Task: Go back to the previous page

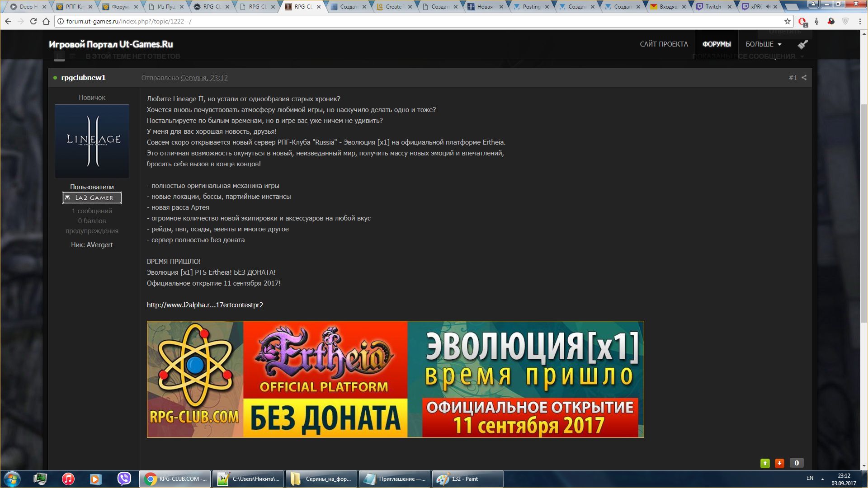Action: (8, 21)
